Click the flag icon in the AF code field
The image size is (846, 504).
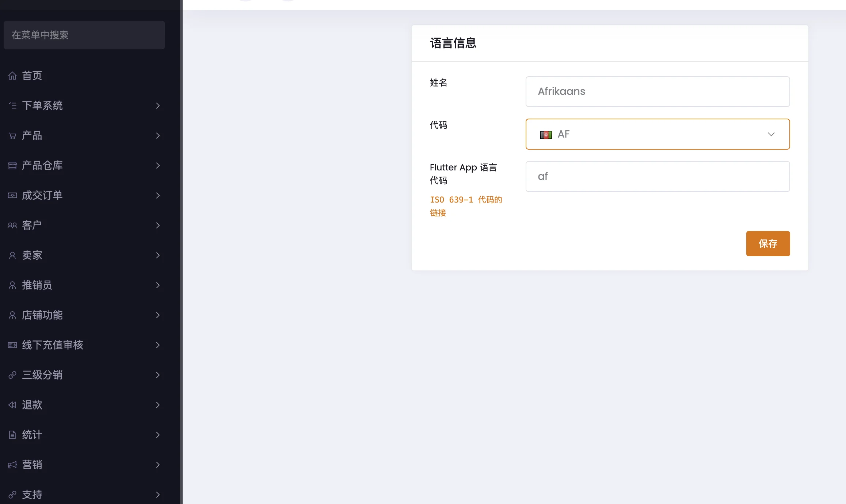click(x=546, y=135)
